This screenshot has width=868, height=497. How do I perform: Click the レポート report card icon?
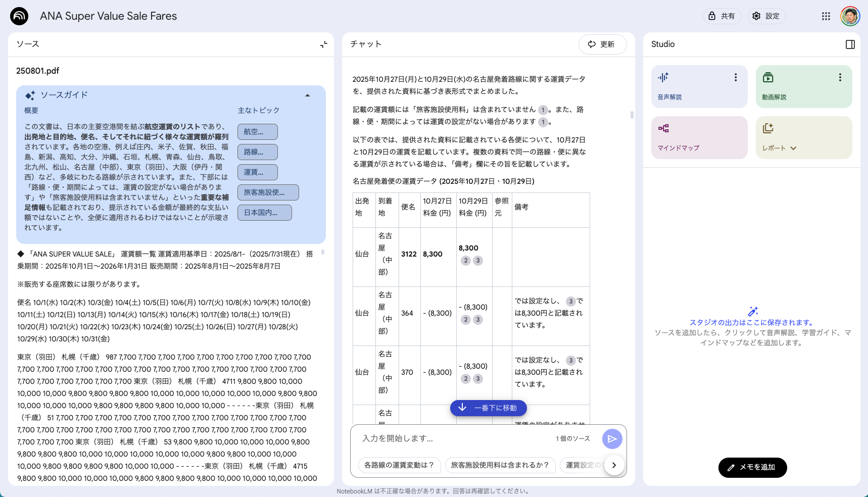point(768,128)
